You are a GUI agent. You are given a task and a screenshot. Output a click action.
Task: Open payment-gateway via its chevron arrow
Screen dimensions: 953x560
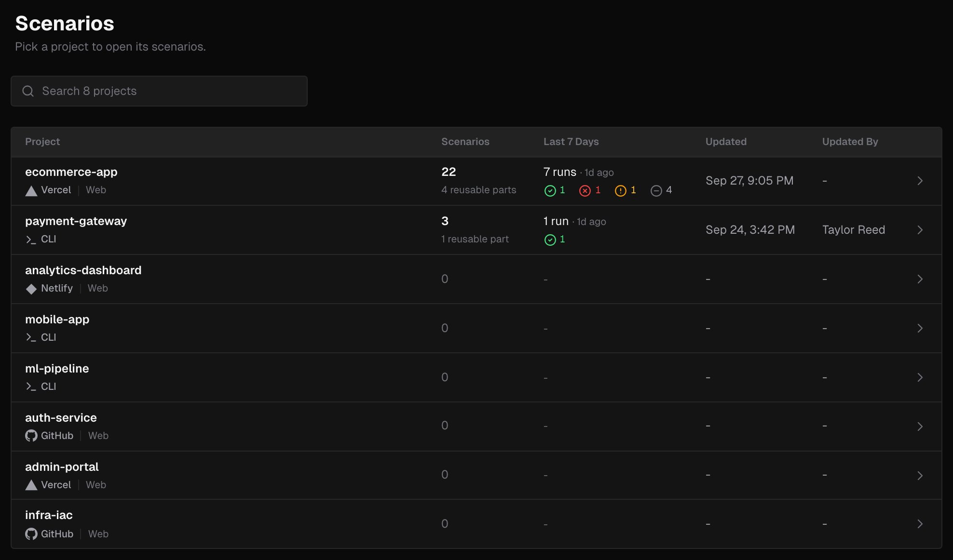920,230
